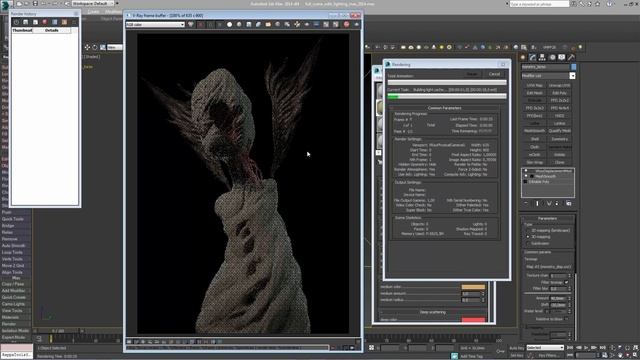Open Quick Tools in left side menu
This screenshot has height=360, width=640.
coord(13,219)
